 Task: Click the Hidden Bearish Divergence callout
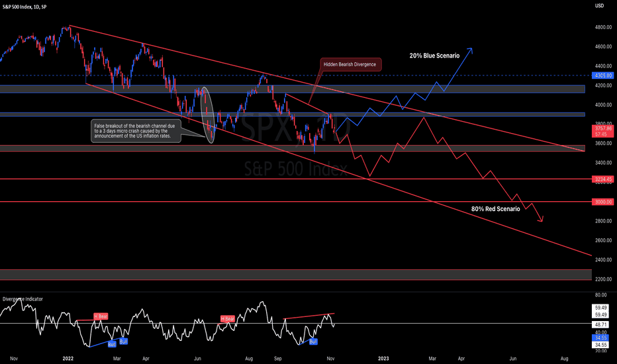[350, 65]
